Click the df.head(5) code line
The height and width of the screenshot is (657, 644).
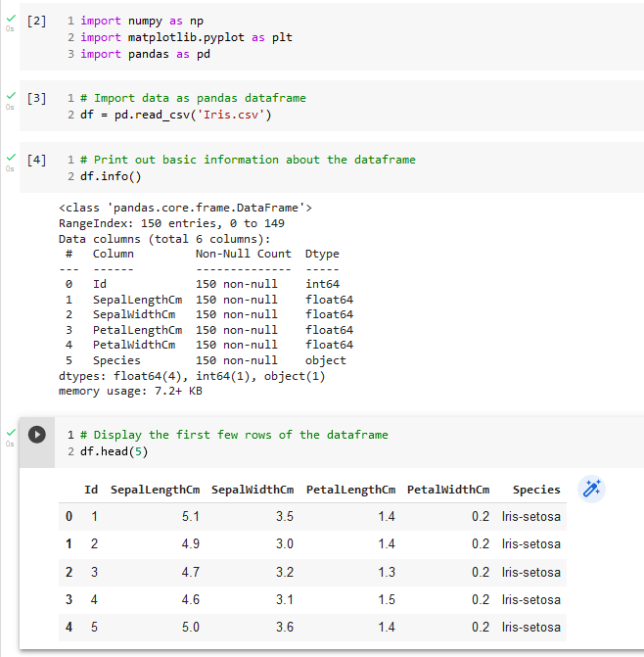114,451
